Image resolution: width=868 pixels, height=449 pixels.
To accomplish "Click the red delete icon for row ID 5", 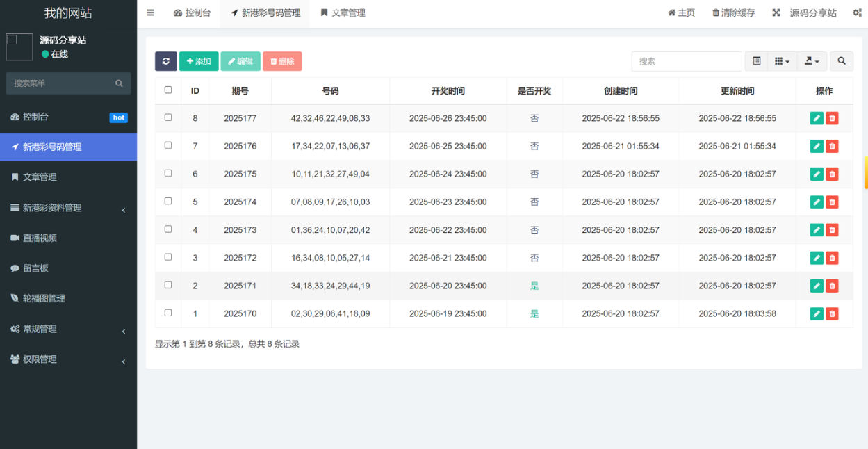I will point(832,202).
